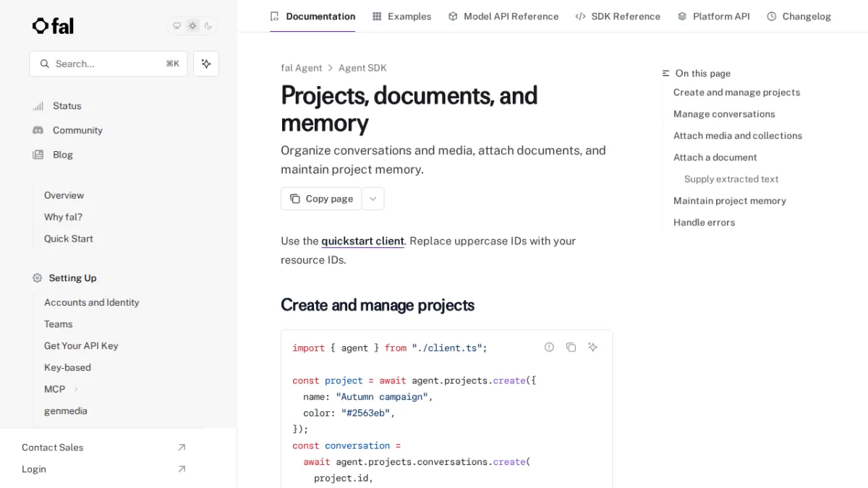This screenshot has height=488, width=868.
Task: Click the fal logo
Action: pos(53,26)
